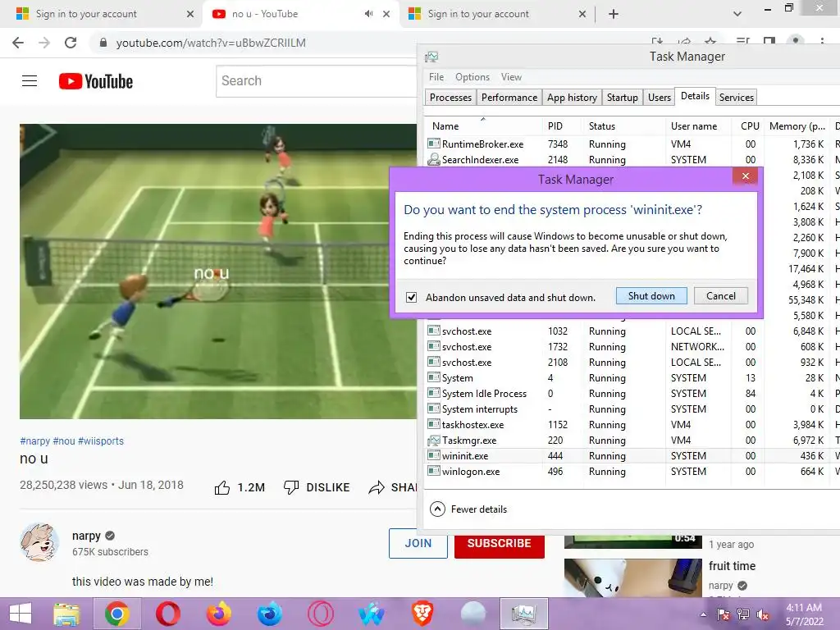Click the YouTube Search field
Viewport: 840px width, 630px height.
[316, 81]
